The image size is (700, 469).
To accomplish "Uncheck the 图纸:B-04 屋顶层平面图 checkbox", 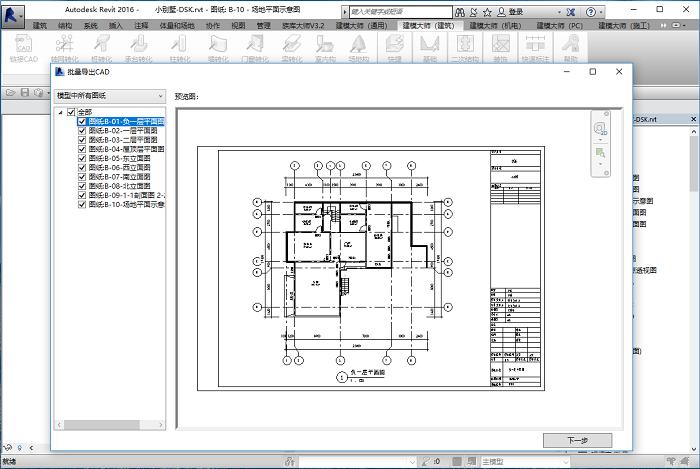I will pyautogui.click(x=82, y=149).
